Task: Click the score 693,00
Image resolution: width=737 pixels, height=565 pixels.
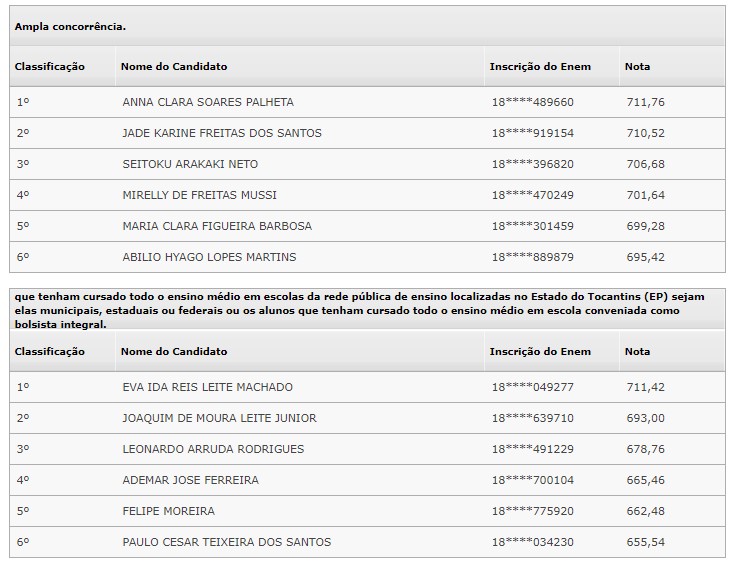Action: pyautogui.click(x=645, y=418)
